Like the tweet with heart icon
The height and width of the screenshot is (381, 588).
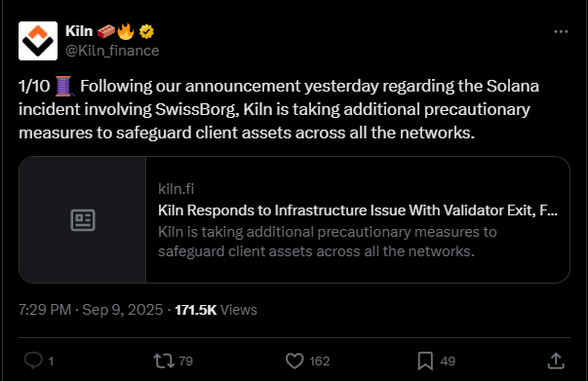pos(294,362)
